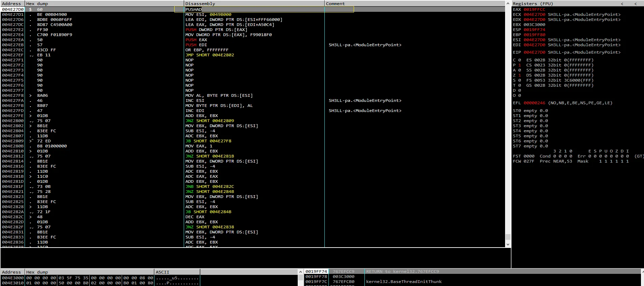Select the FCW 027F control word

coord(524,161)
